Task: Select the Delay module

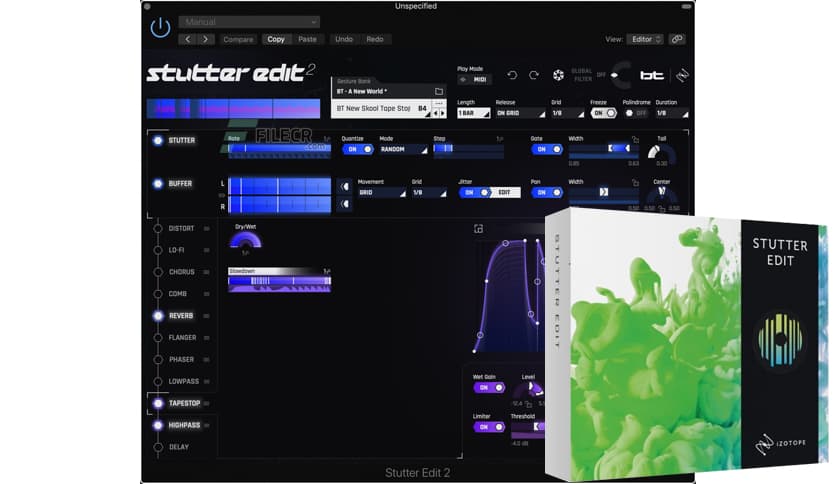Action: coord(179,447)
